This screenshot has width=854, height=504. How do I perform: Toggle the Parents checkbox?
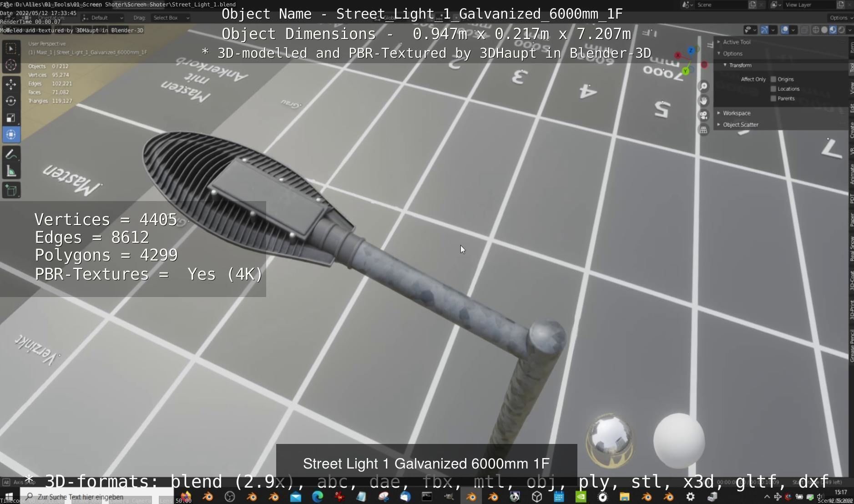click(x=773, y=98)
